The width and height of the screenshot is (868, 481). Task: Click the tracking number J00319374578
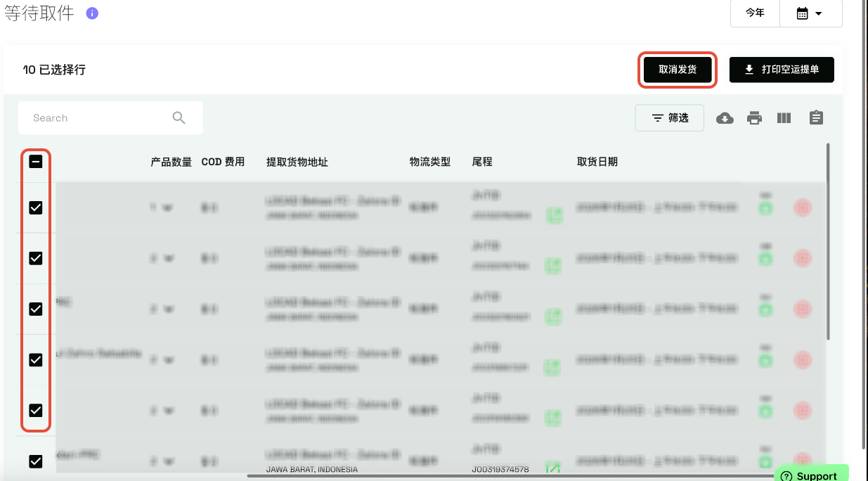[x=500, y=469]
